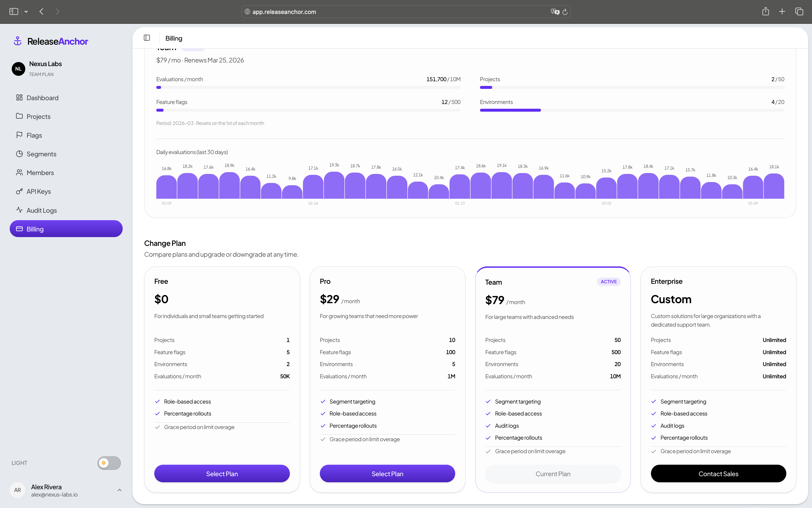Go to API Keys page

click(x=38, y=192)
